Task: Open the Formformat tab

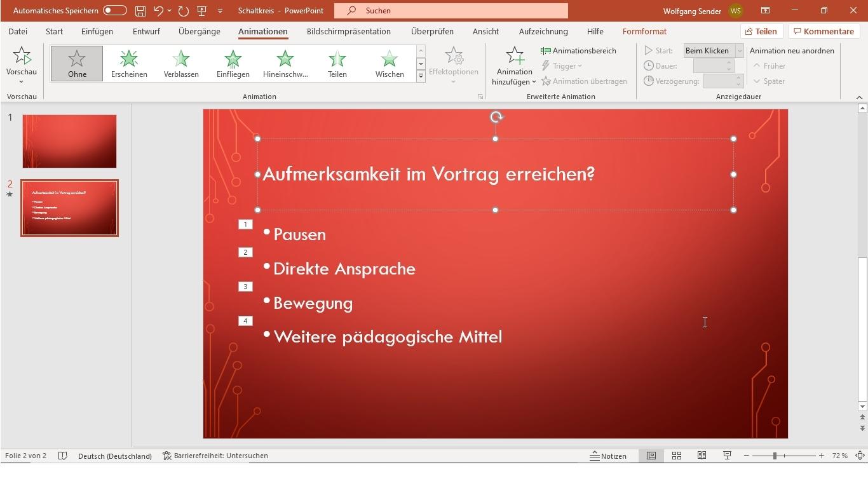Action: pos(644,31)
